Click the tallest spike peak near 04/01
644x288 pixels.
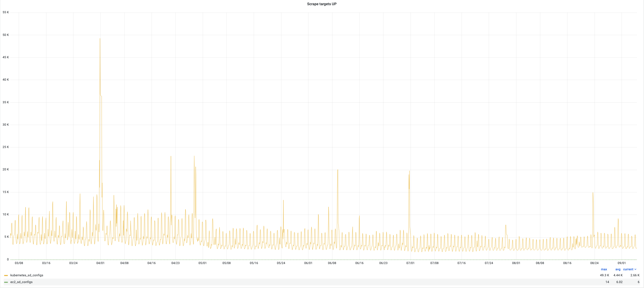tap(100, 39)
